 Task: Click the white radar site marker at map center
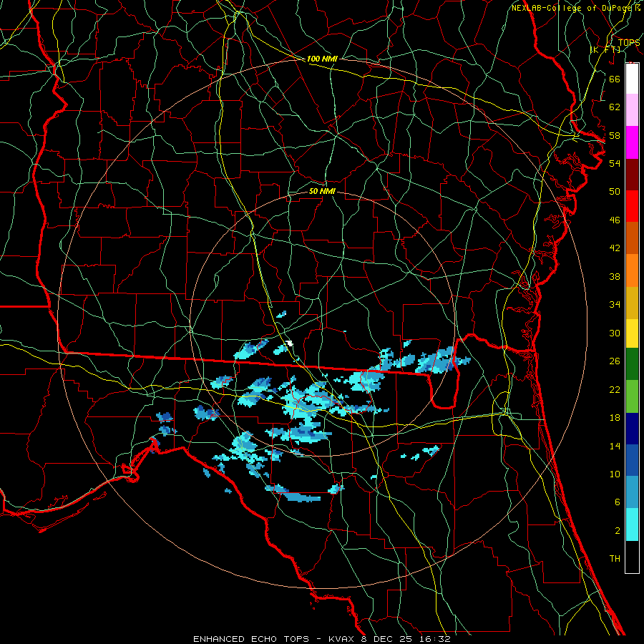(289, 343)
